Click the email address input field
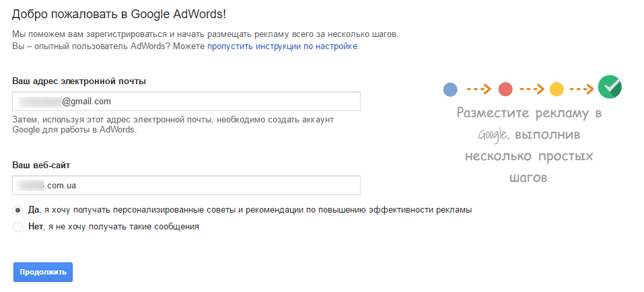Screen dimensions: 644x292 tap(186, 101)
